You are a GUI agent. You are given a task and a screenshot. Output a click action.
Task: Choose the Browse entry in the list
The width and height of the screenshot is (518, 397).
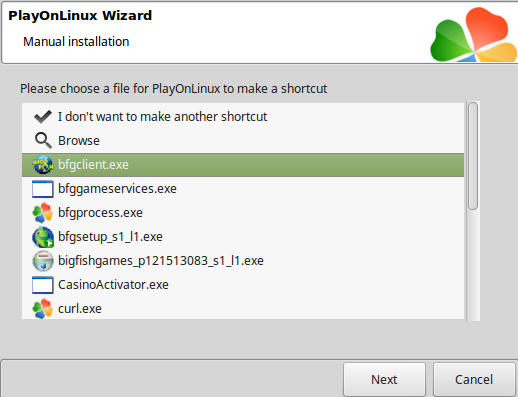click(x=243, y=141)
